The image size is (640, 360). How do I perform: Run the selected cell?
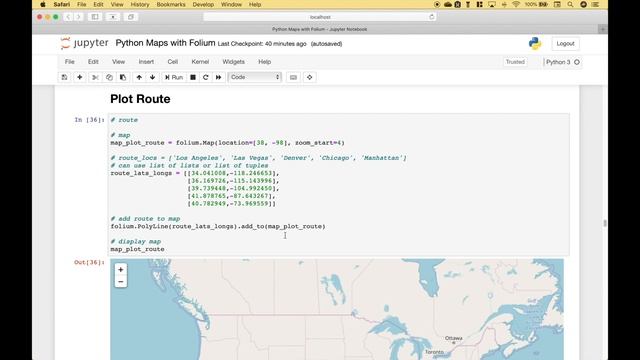[x=174, y=77]
